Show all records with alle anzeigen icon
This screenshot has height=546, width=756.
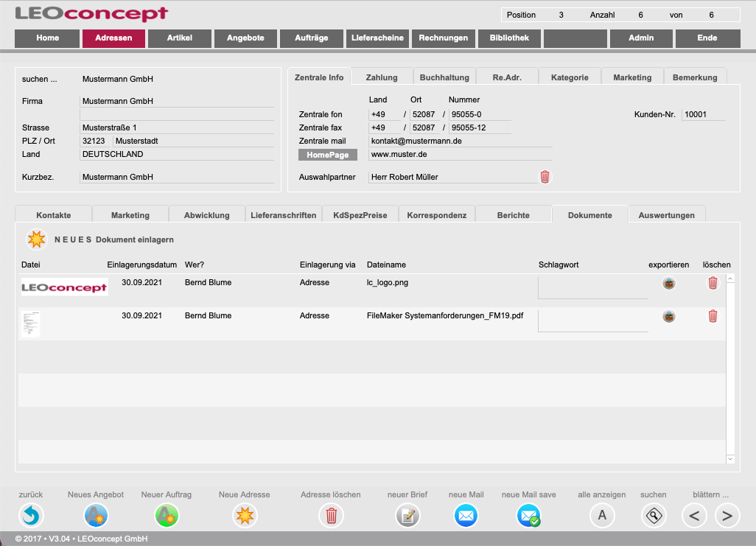coord(602,516)
